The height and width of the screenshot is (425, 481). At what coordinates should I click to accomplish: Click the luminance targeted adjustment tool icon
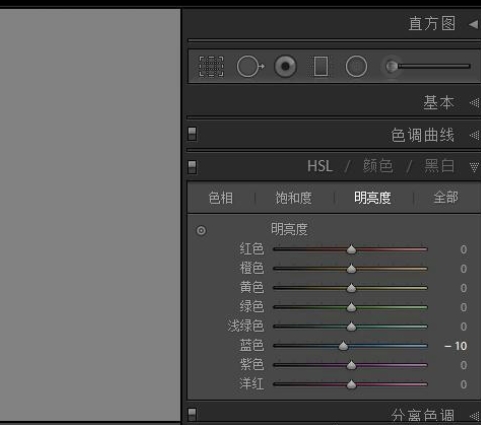[x=201, y=230]
